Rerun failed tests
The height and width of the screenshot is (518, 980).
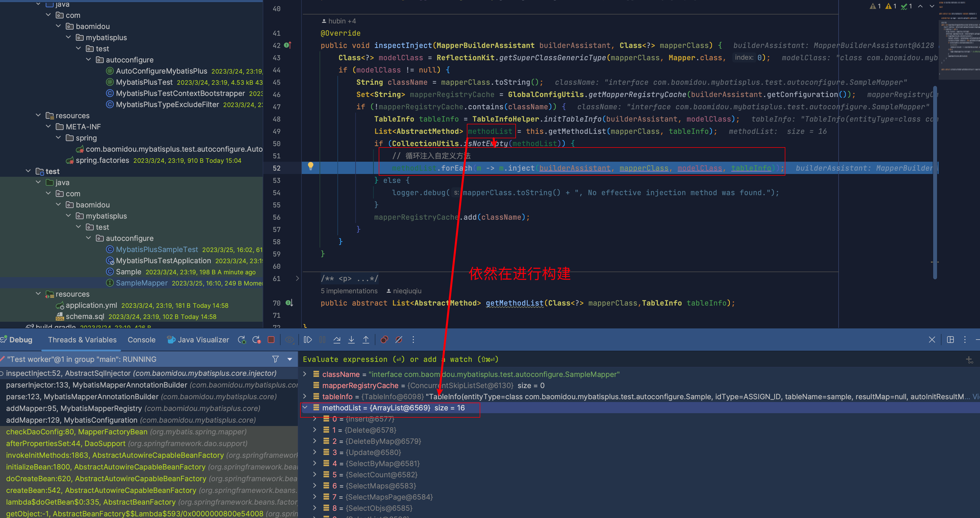(256, 340)
